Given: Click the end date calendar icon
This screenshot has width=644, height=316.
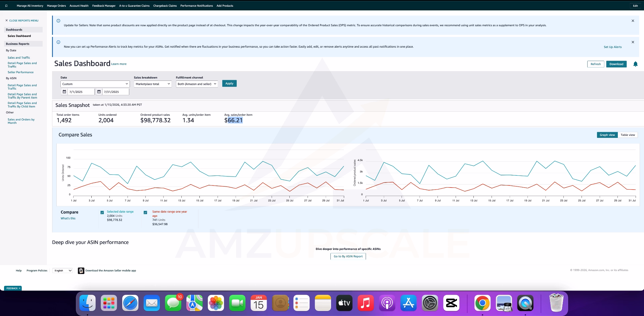Looking at the screenshot, I should pos(99,92).
